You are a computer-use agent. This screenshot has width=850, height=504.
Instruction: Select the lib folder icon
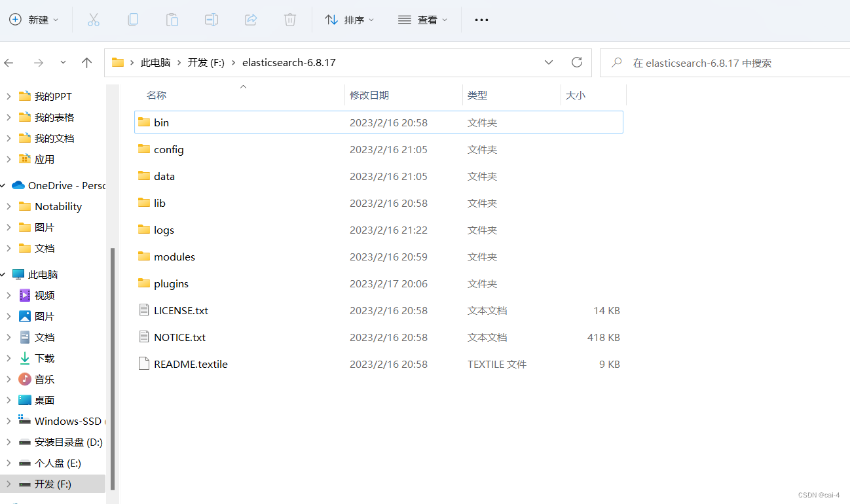pos(145,202)
